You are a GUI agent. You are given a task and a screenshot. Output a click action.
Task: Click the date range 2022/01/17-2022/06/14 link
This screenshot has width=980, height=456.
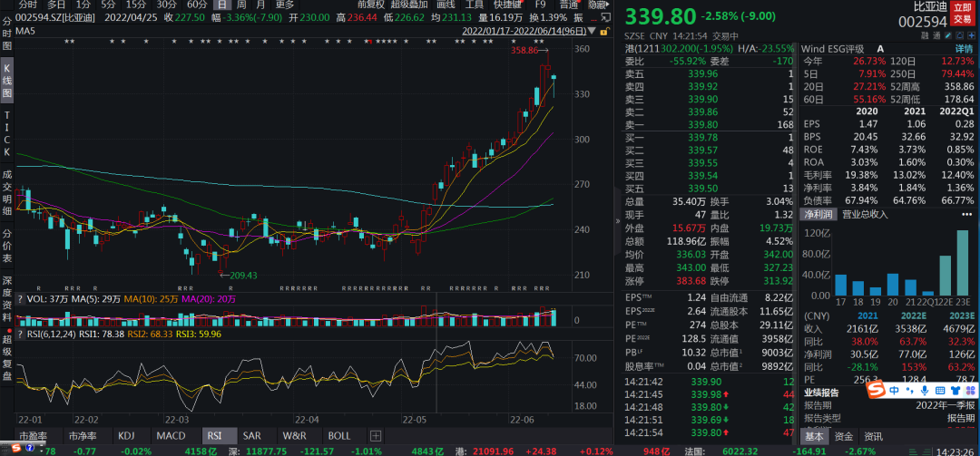524,31
